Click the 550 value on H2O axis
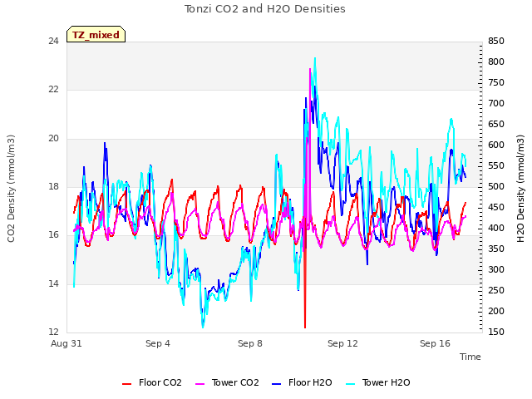Screen dimensions: 532x399 (496, 166)
